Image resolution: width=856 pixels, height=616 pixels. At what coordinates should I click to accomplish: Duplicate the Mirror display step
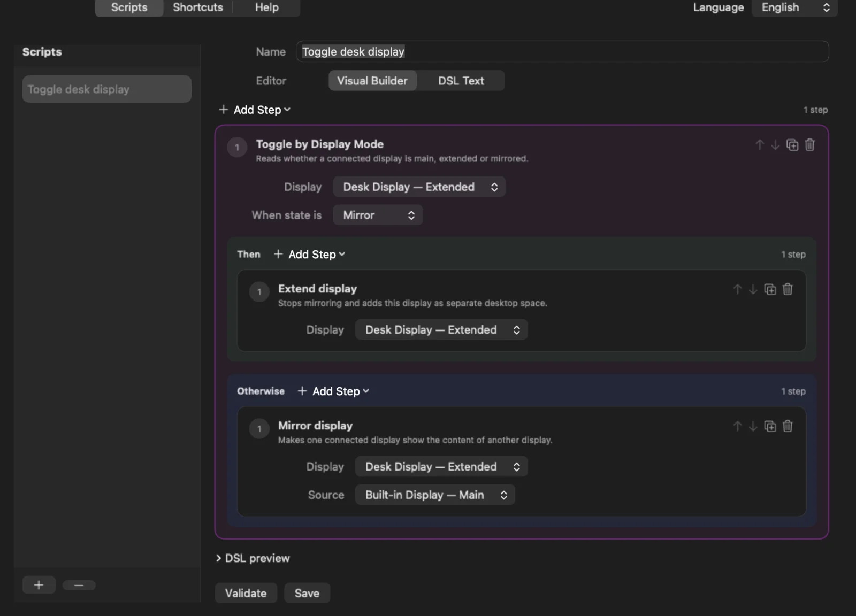(x=770, y=426)
